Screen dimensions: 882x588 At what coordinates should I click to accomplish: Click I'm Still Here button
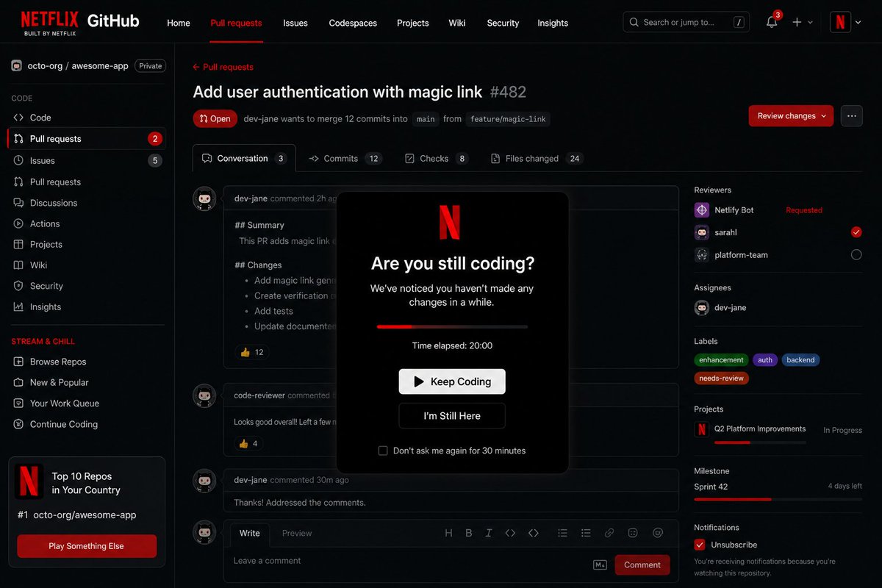point(452,416)
